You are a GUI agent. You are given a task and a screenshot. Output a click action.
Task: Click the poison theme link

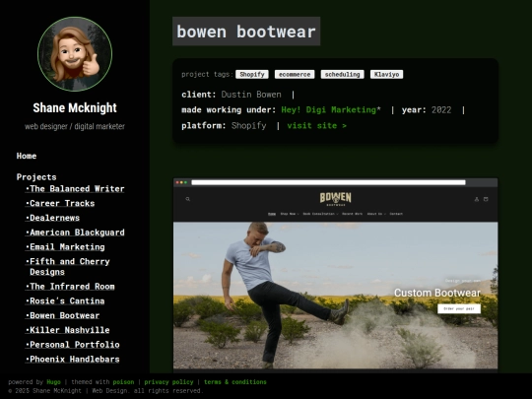pos(123,382)
